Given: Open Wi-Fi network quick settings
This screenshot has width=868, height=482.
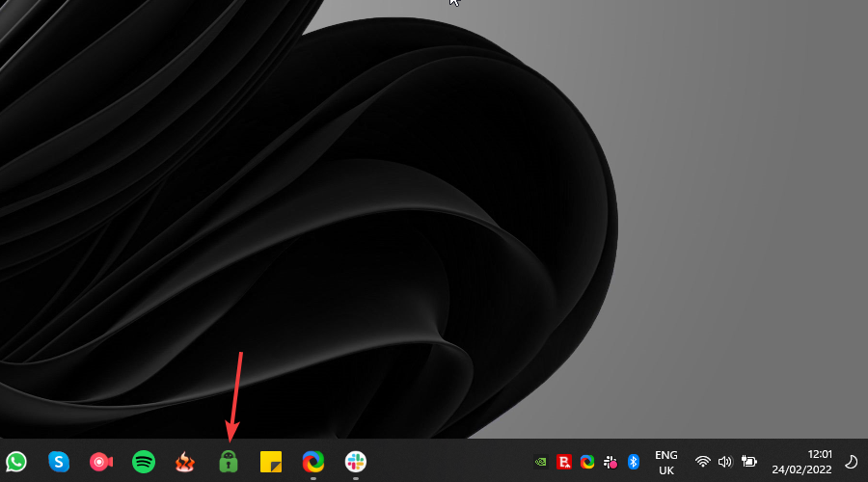Looking at the screenshot, I should 703,462.
